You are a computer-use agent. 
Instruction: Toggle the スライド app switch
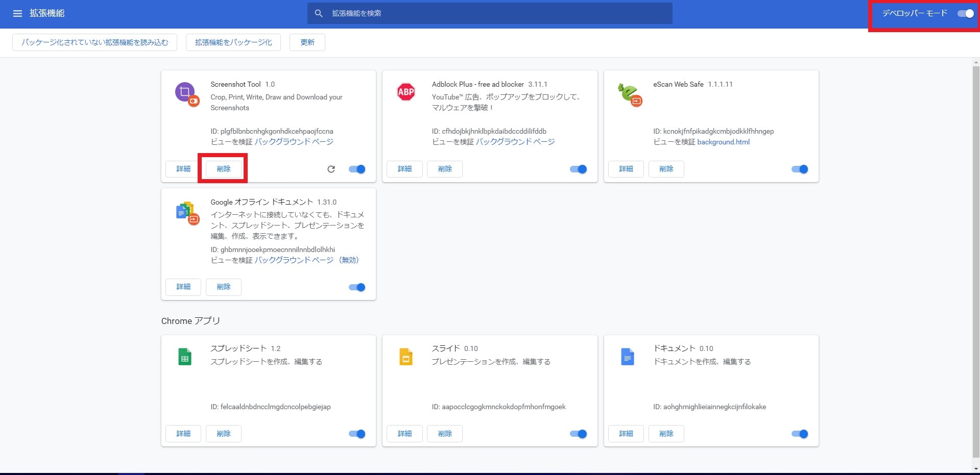click(578, 434)
